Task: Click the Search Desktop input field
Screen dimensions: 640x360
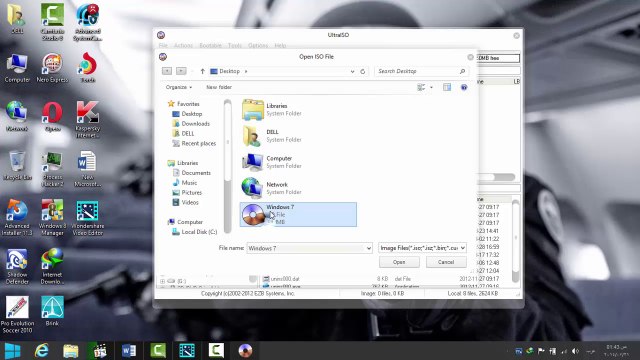Action: coord(416,71)
